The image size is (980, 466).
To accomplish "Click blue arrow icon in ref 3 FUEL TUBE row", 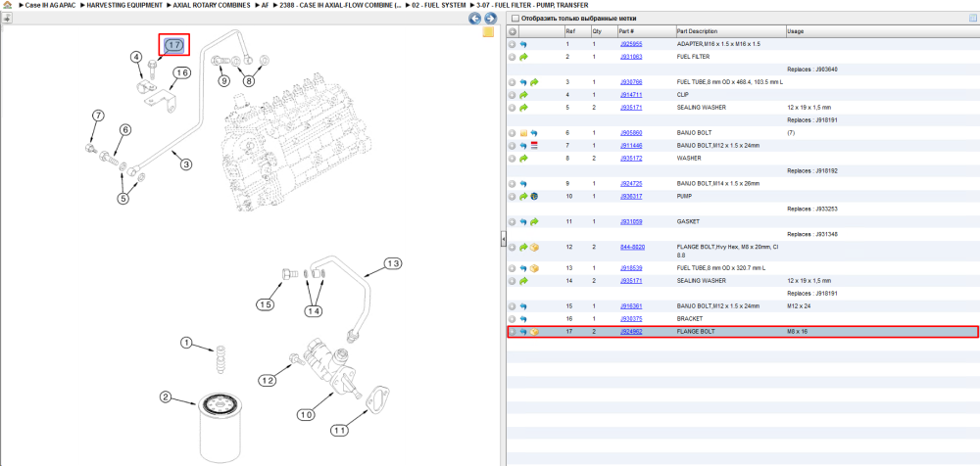I will (x=523, y=82).
